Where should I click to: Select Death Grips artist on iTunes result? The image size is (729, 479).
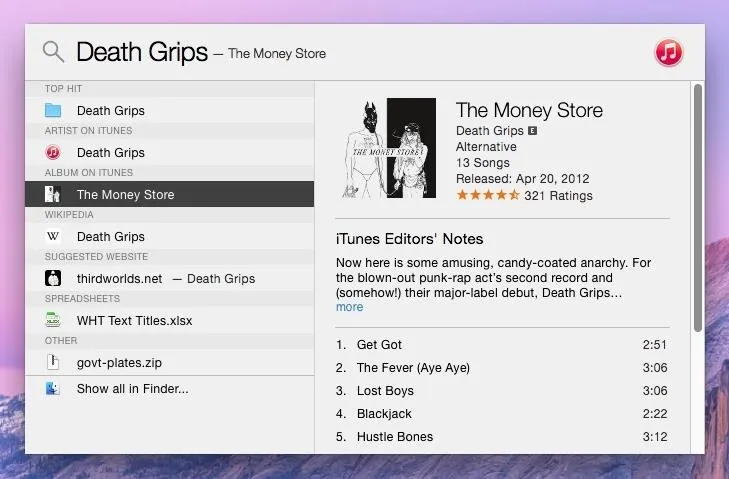(x=170, y=153)
